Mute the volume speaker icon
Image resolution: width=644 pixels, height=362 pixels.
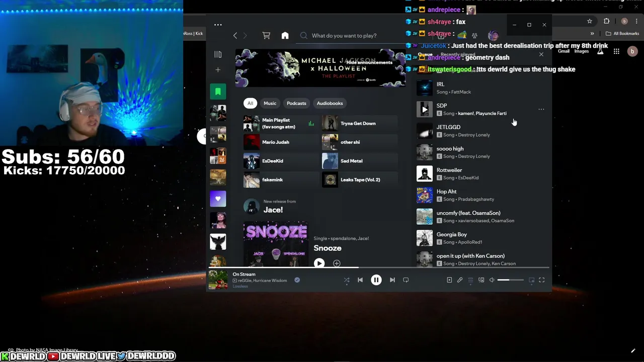(x=492, y=280)
